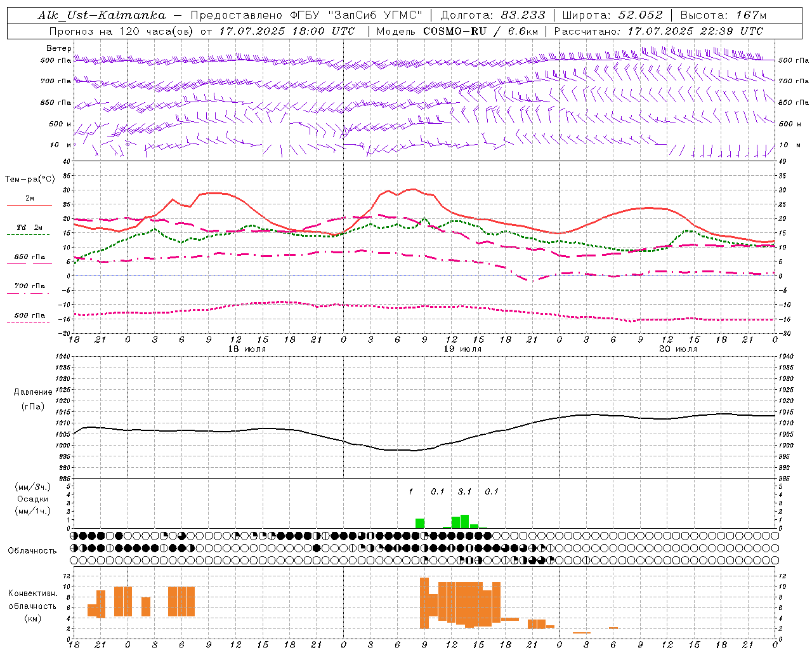Select the model name COSMO-RU / 6.6км
This screenshot has height=650, width=812.
(481, 31)
